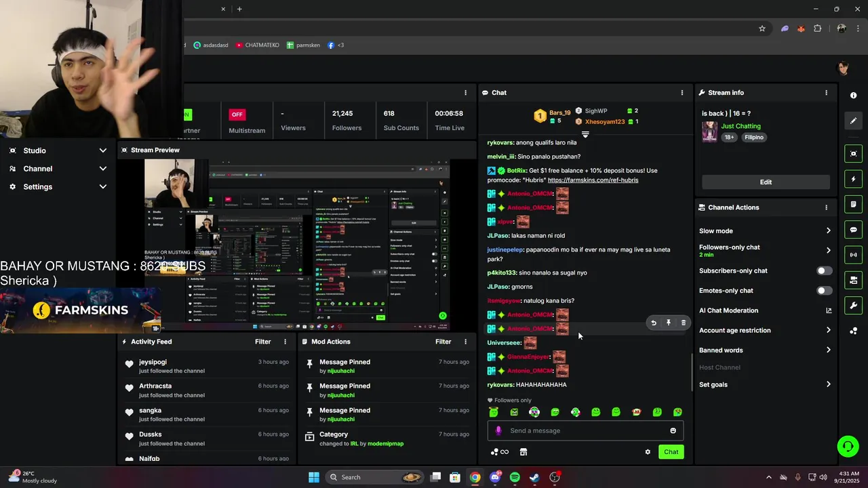Toggle the Multistream OFF badge

click(x=237, y=115)
